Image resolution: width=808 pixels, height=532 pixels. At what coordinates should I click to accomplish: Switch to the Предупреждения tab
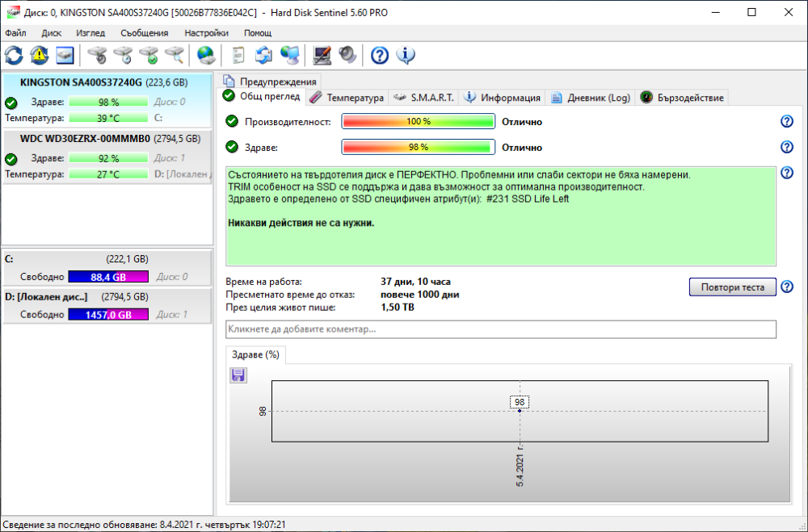[271, 82]
